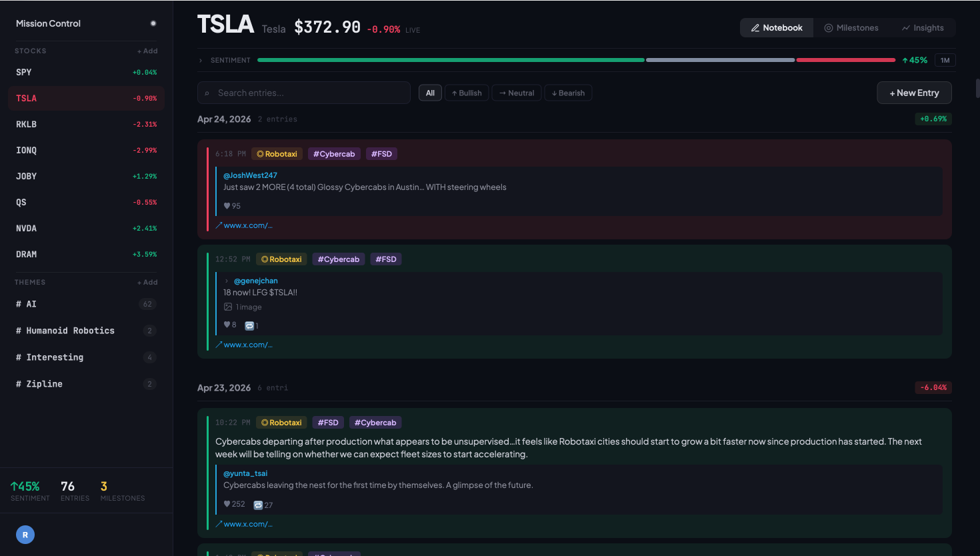Screen dimensions: 980x556
Task: Open @JoshWest247 profile link
Action: coord(250,175)
